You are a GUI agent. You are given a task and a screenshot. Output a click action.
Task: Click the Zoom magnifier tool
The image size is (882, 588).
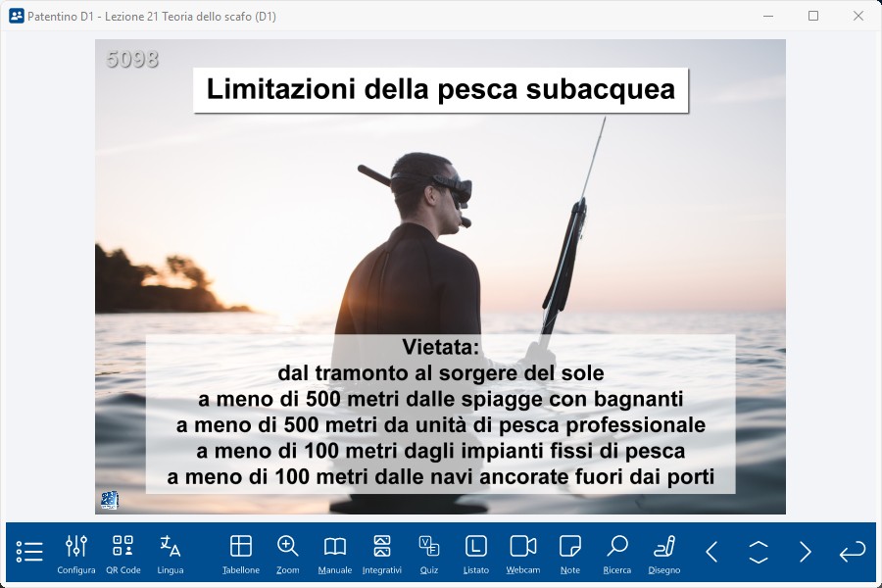[288, 553]
